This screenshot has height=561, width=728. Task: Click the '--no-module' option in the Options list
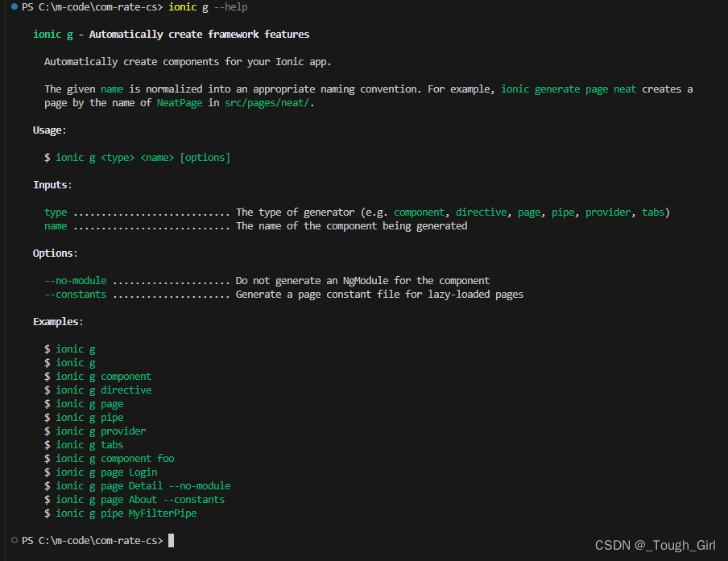coord(75,281)
